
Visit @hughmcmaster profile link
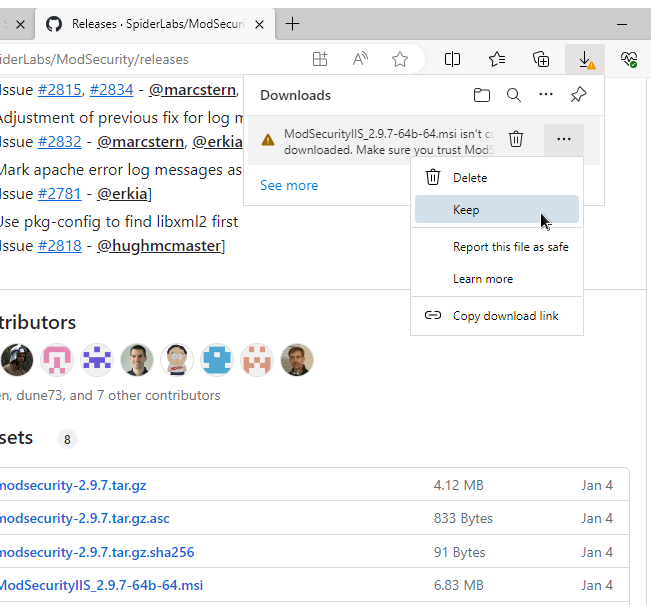[159, 246]
